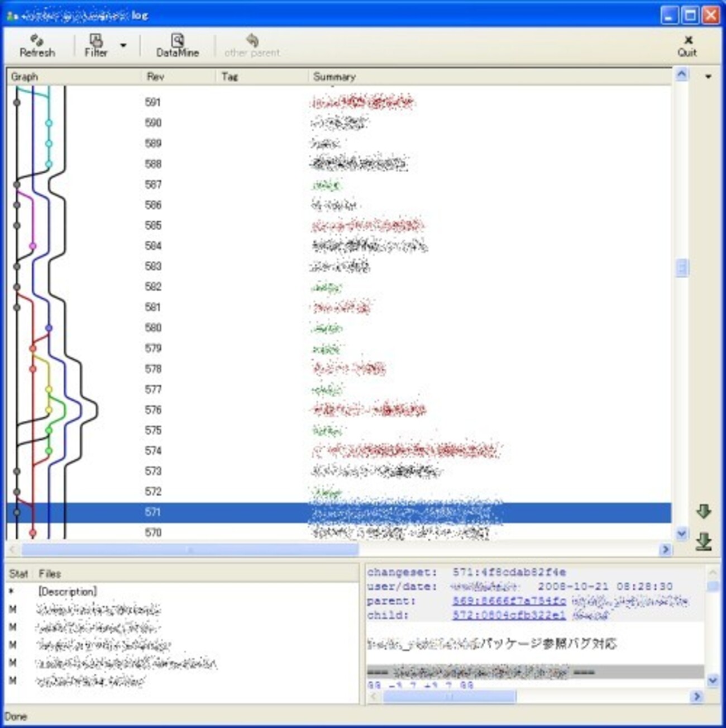Viewport: 726px width, 728px height.
Task: Click the 'Done' status bar text
Action: (16, 716)
